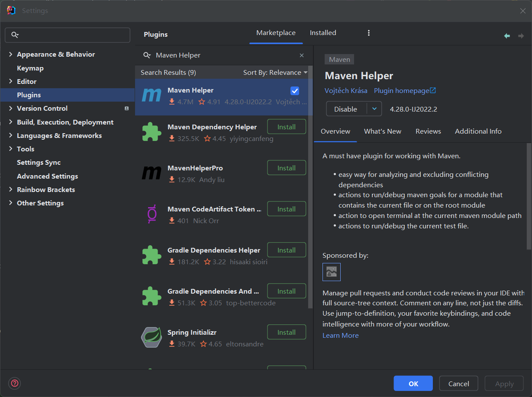Install the MavenHelperPro plugin
Viewport: 532px width, 397px height.
(x=287, y=168)
